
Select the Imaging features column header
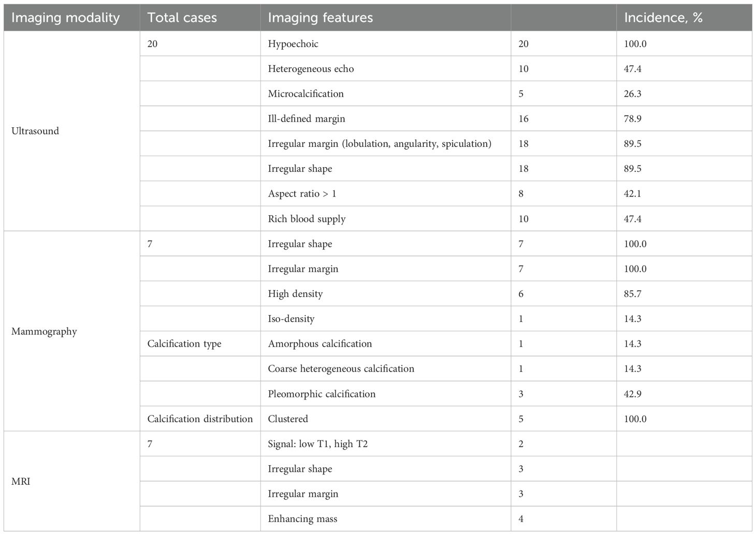coord(320,18)
